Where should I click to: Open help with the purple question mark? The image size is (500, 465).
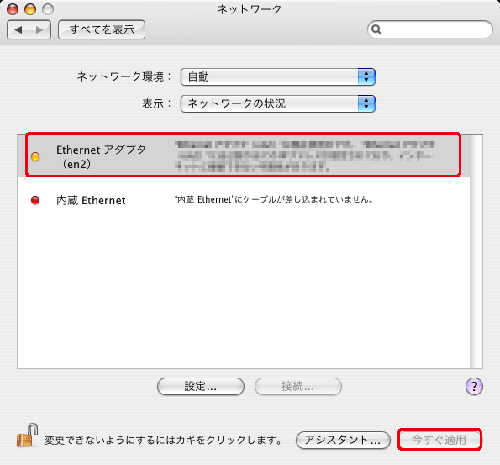(x=474, y=387)
